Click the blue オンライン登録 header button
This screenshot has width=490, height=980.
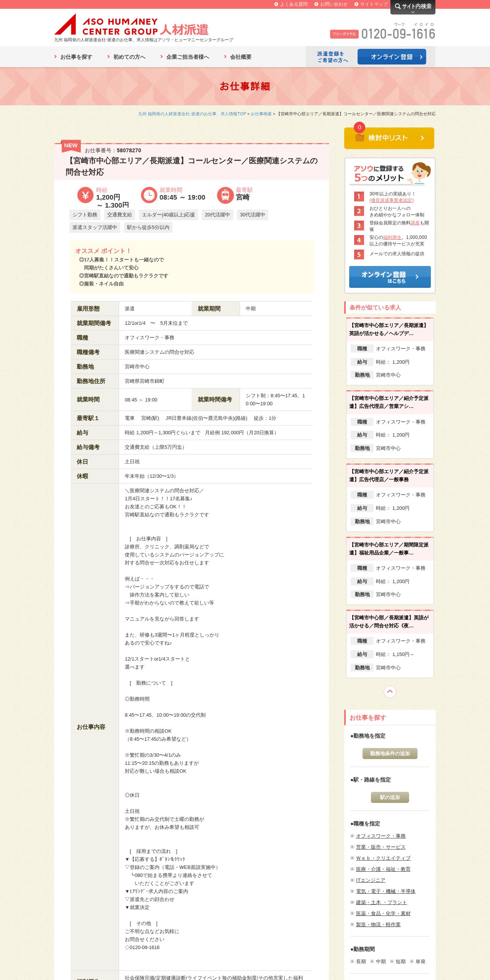click(x=392, y=57)
